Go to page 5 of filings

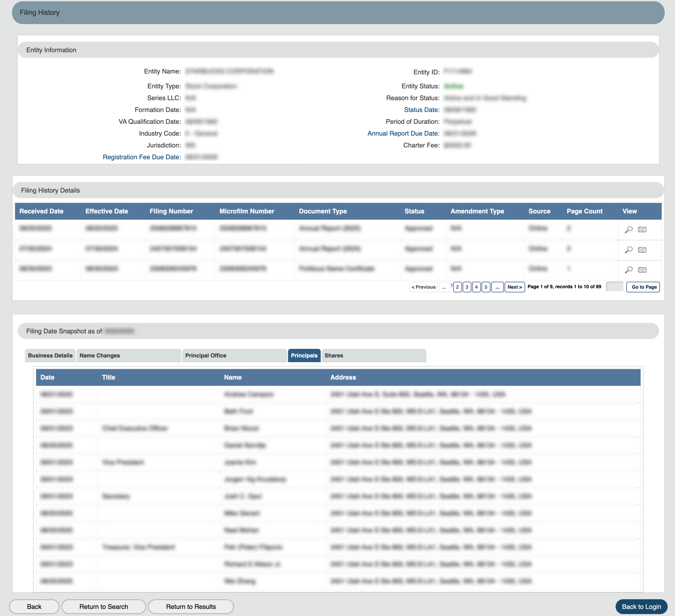pos(486,287)
